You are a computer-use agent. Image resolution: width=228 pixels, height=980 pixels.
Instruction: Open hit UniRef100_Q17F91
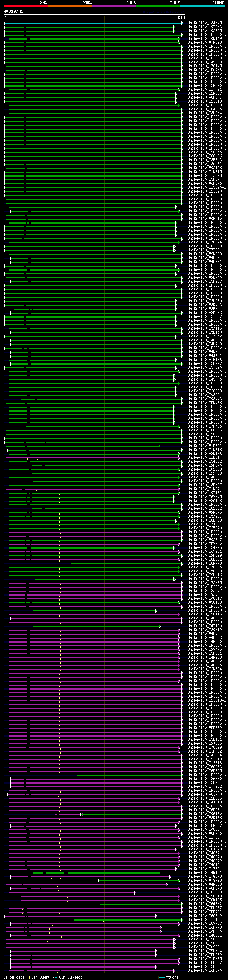[204, 89]
